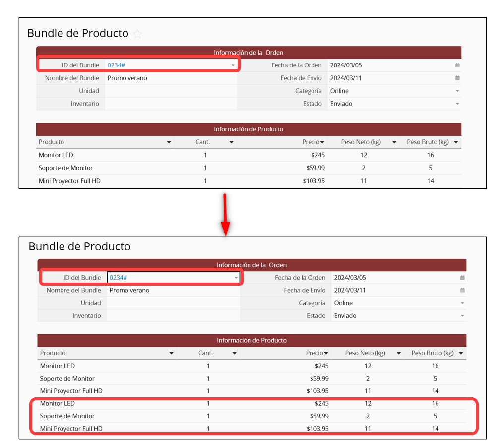Open calendar icon for Fecha de la Orden in upper form
This screenshot has height=448, width=499.
pyautogui.click(x=457, y=65)
